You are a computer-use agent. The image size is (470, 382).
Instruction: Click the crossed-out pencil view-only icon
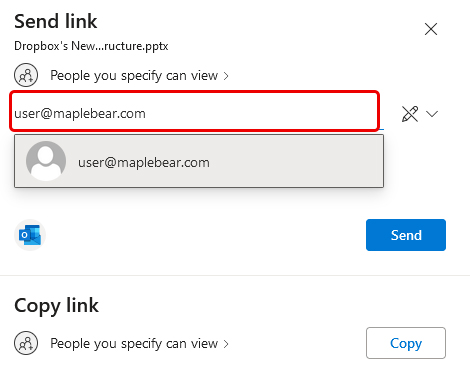point(410,114)
